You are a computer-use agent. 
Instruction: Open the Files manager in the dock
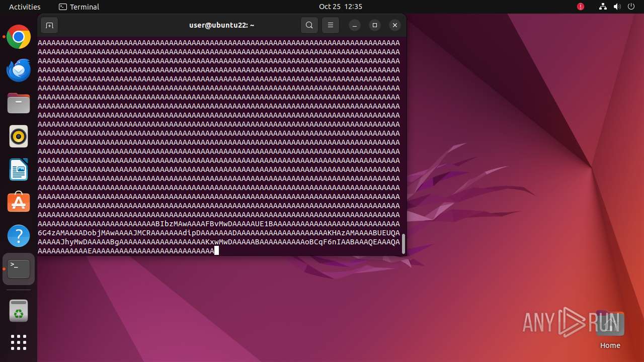click(19, 104)
